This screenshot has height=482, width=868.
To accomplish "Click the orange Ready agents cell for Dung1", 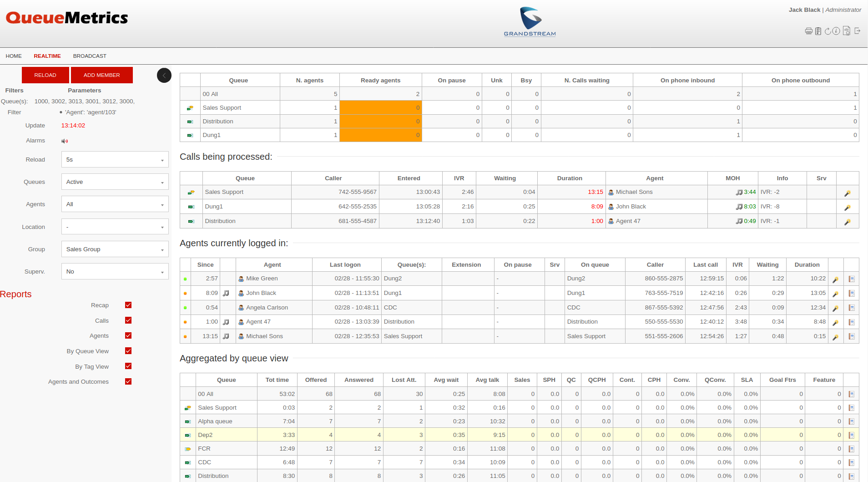I will [381, 135].
